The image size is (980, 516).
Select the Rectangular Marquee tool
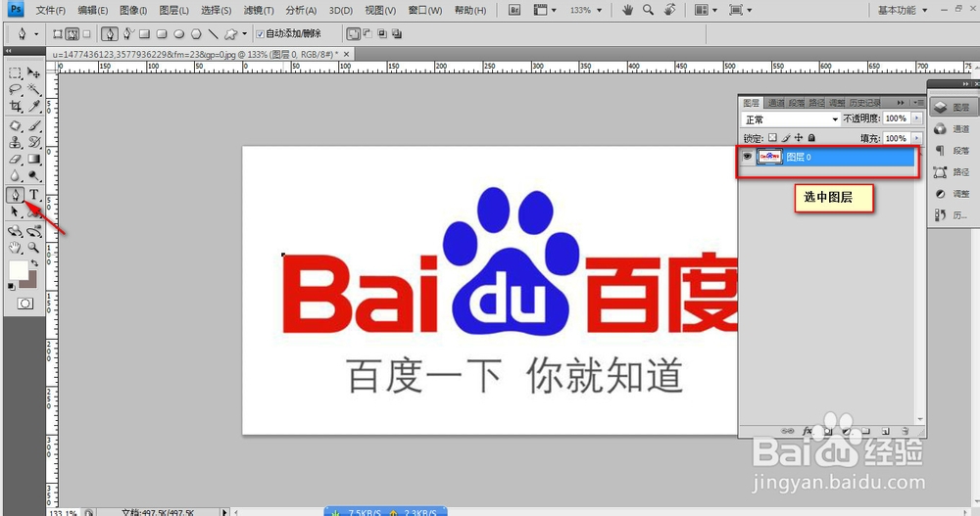coord(15,72)
